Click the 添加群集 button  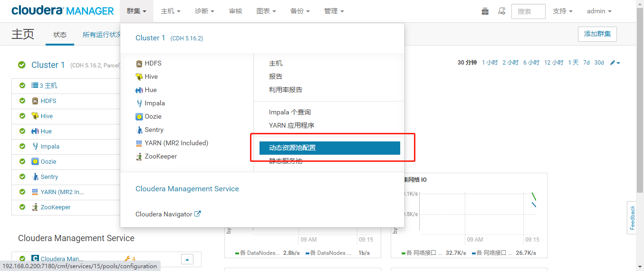pyautogui.click(x=597, y=34)
